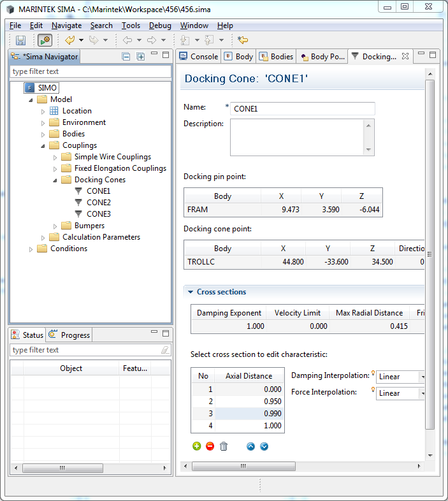The width and height of the screenshot is (448, 501).
Task: Collapse all items in Sima Navigator
Action: tap(126, 56)
